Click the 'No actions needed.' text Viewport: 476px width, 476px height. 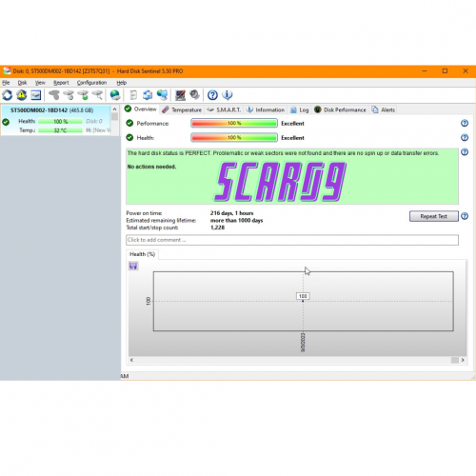pos(151,167)
